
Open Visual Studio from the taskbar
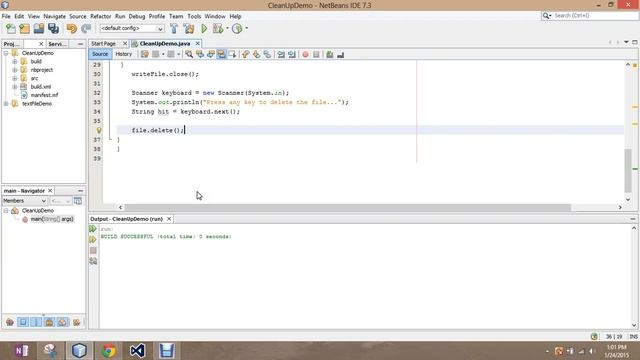pos(138,351)
